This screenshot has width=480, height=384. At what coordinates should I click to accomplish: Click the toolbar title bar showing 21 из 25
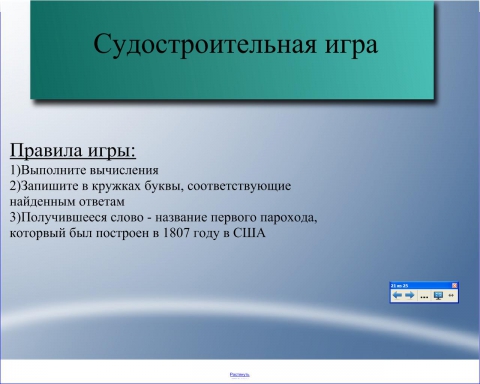click(x=421, y=285)
